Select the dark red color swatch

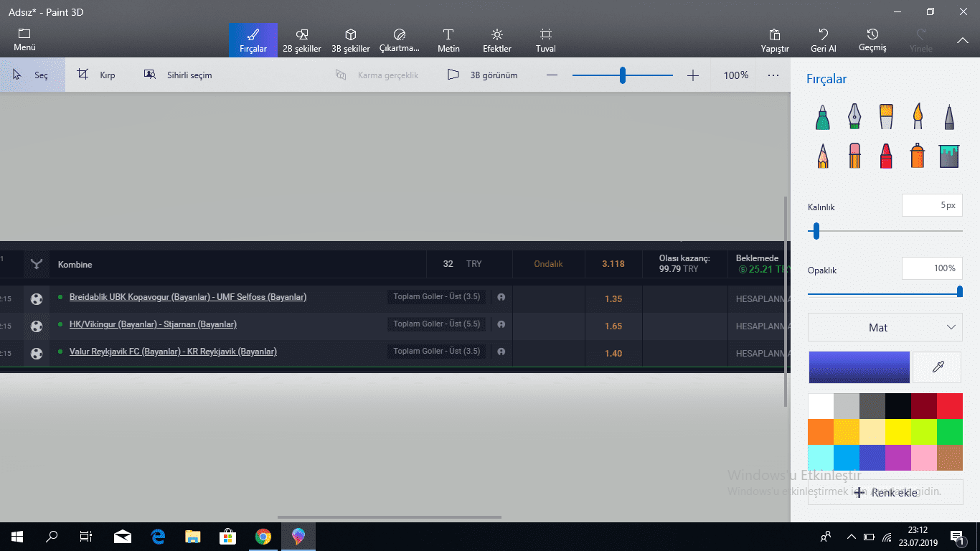click(x=924, y=406)
